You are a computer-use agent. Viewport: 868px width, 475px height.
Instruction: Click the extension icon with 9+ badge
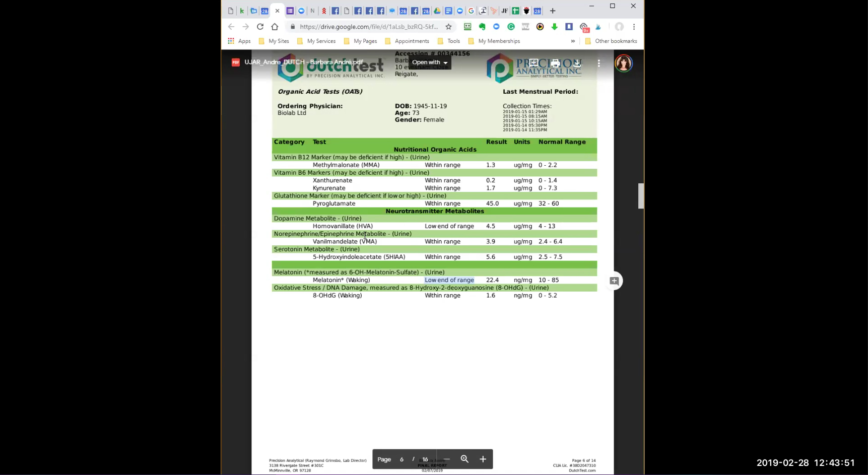pyautogui.click(x=584, y=27)
